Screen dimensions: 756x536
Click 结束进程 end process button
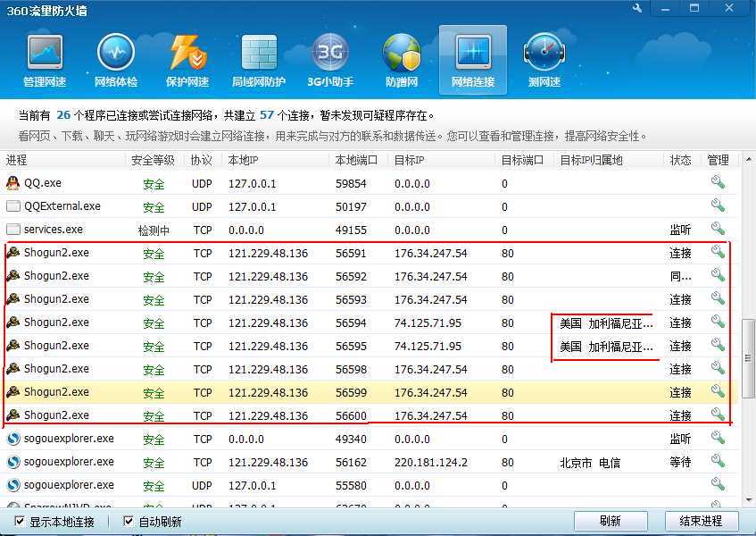coord(701,521)
